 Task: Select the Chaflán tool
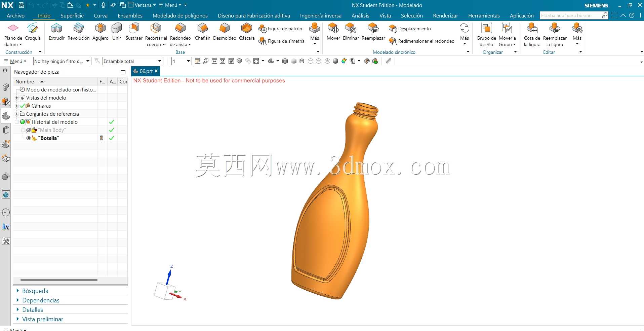(x=202, y=32)
